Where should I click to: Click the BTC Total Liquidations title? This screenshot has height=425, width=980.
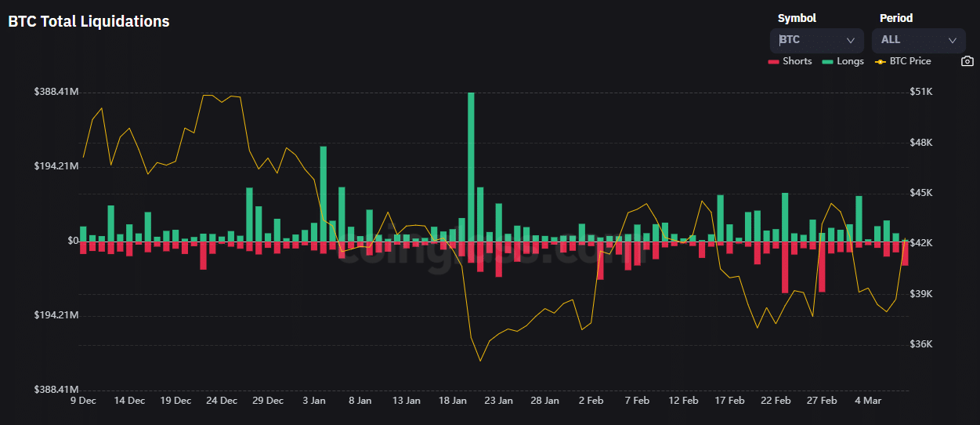click(89, 22)
